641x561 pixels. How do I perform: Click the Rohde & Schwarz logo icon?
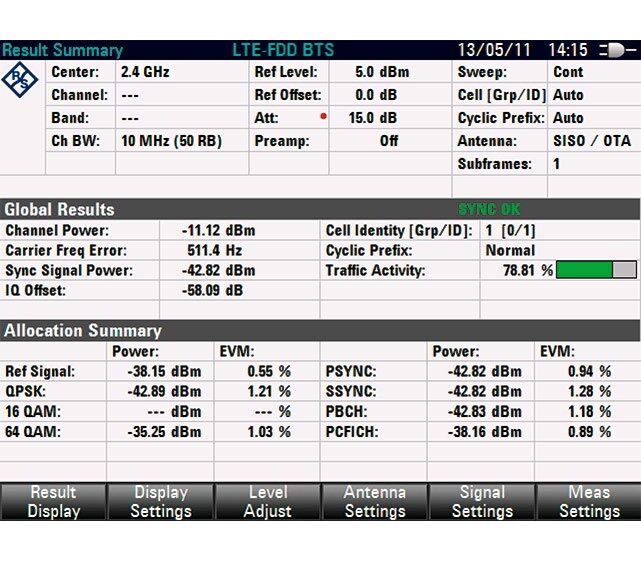[22, 81]
